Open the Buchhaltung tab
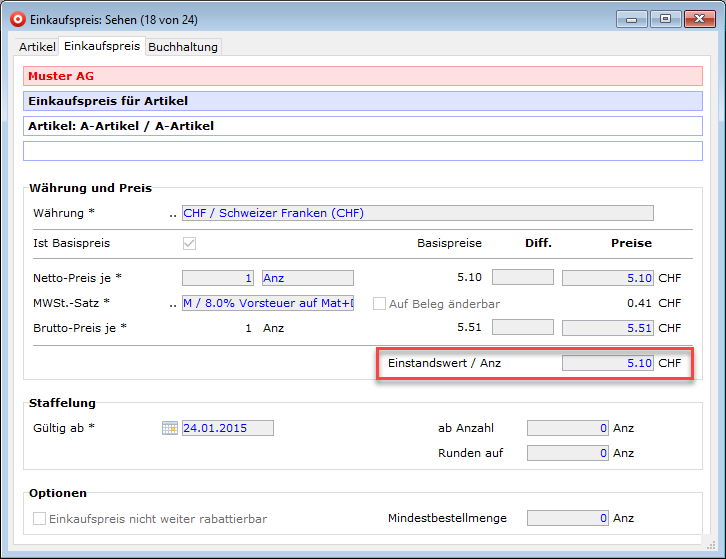Image resolution: width=726 pixels, height=559 pixels. 182,47
